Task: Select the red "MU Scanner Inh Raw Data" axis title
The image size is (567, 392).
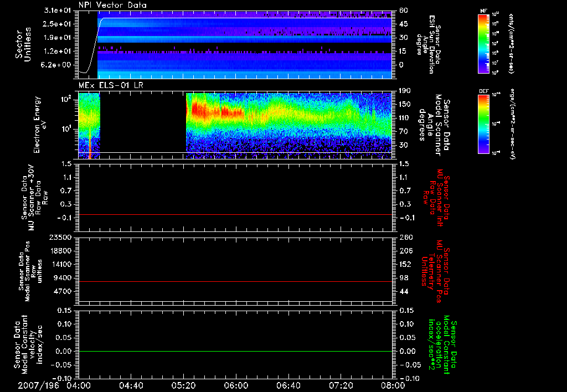Action: (436, 198)
